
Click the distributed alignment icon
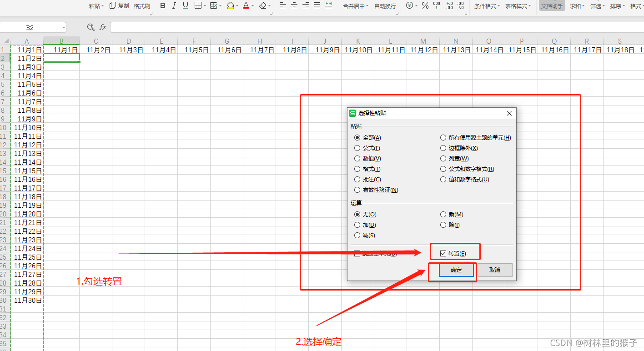pyautogui.click(x=328, y=5)
